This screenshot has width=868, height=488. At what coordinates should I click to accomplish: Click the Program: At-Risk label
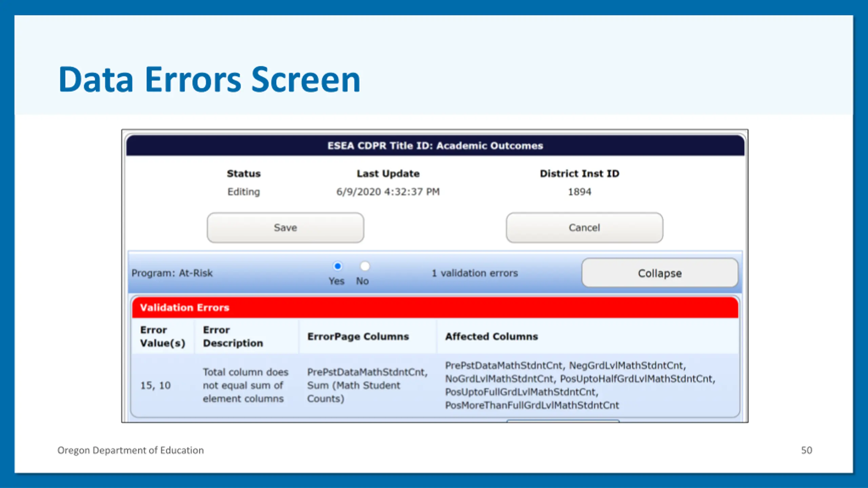[172, 273]
